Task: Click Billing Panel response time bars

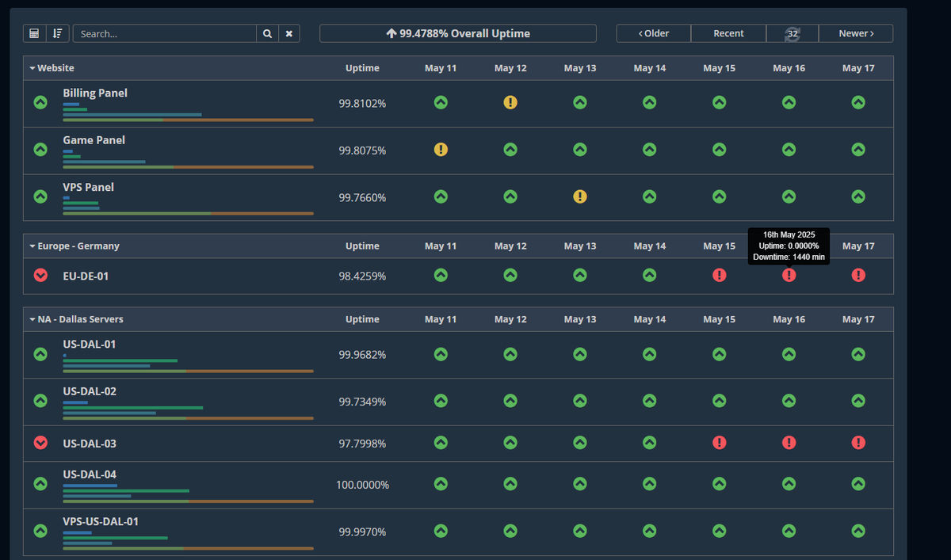Action: (x=188, y=112)
